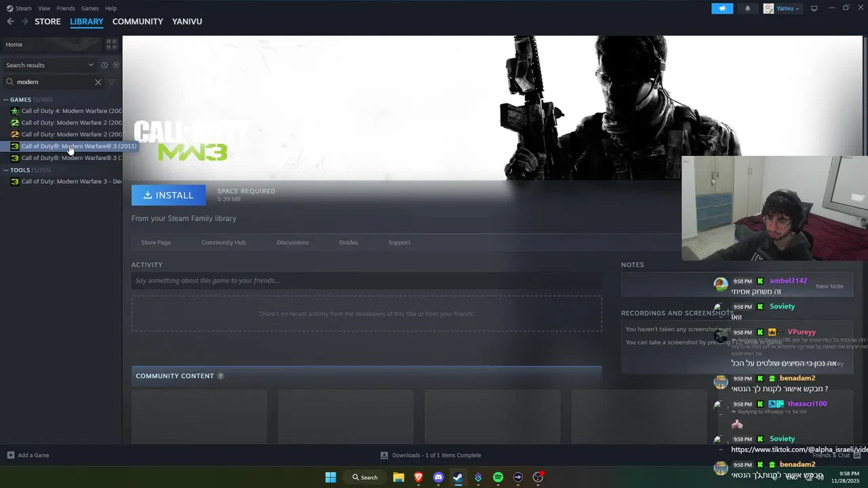The image size is (868, 488).
Task: Open Discord from taskbar
Action: (438, 477)
